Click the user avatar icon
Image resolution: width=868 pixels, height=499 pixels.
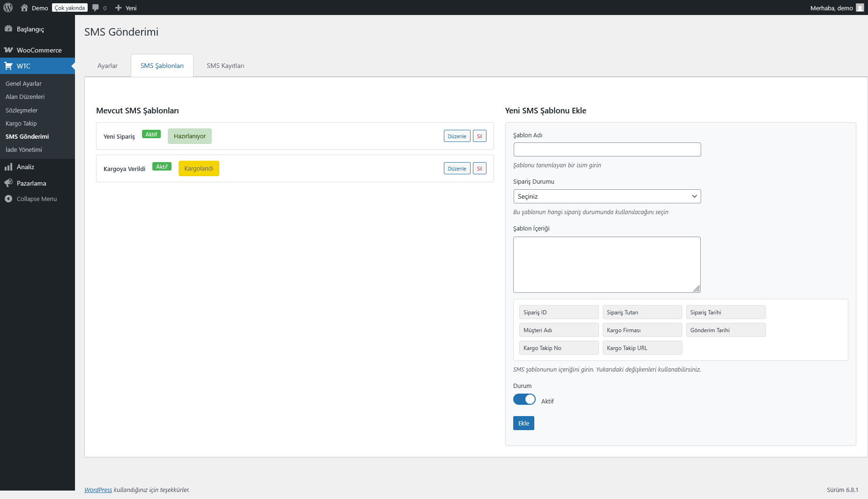860,7
